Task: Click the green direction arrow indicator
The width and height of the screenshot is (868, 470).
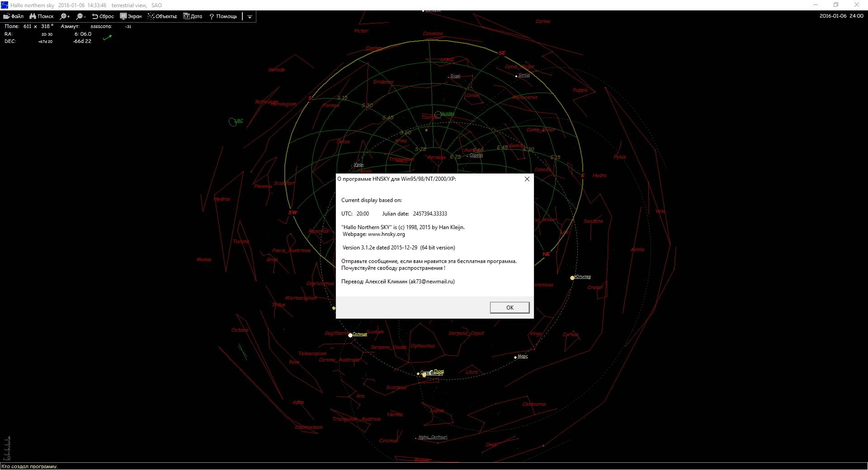Action: click(x=107, y=38)
